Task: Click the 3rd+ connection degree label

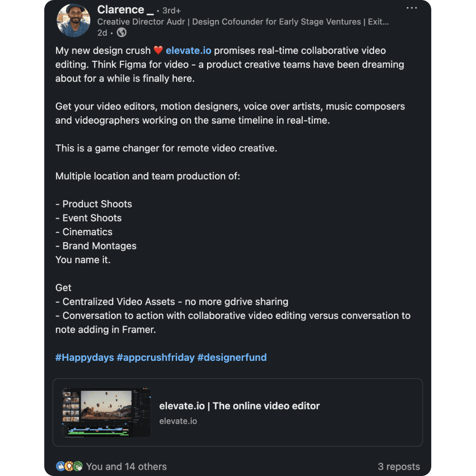Action: tap(171, 10)
